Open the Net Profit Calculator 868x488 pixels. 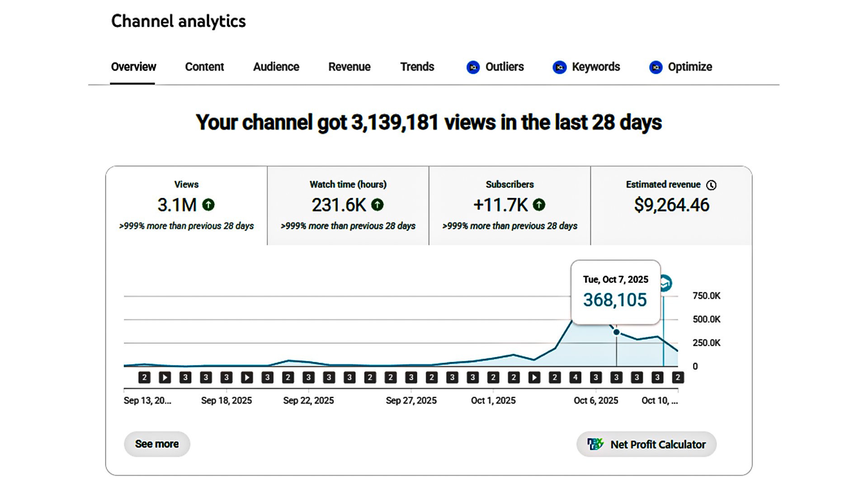pyautogui.click(x=646, y=444)
